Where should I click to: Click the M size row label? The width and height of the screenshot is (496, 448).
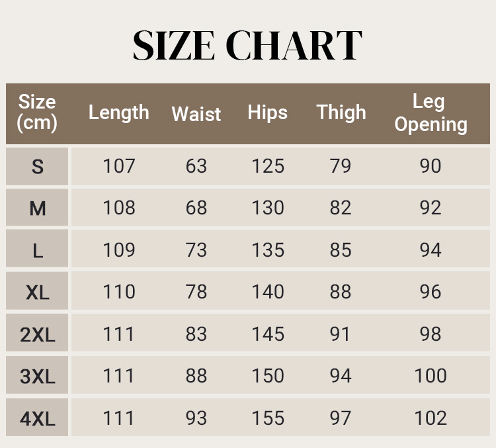pos(38,208)
